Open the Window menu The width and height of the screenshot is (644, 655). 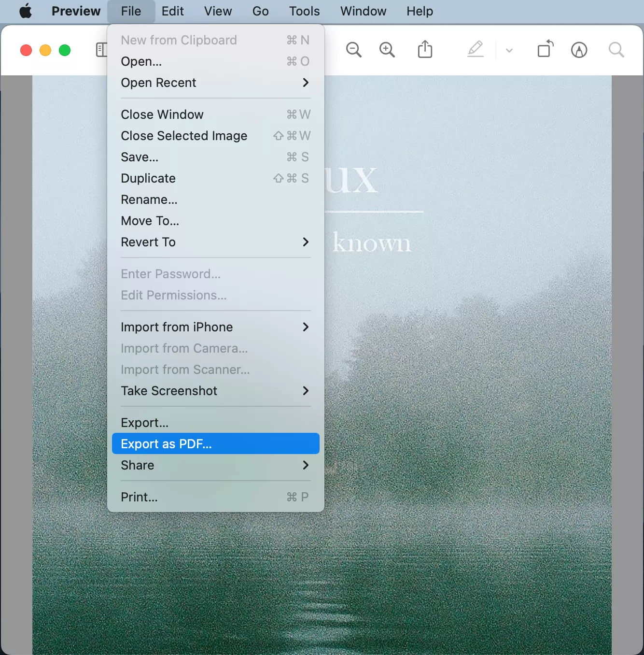point(363,11)
